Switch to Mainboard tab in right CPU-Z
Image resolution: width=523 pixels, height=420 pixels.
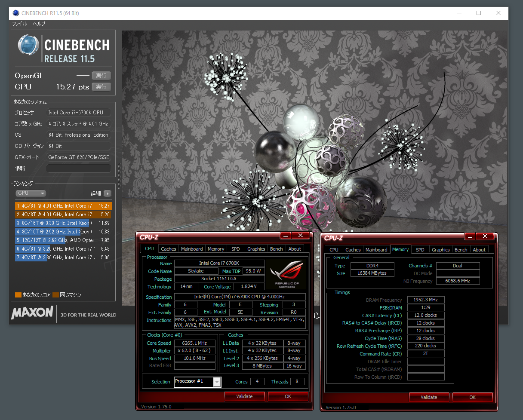(x=376, y=250)
